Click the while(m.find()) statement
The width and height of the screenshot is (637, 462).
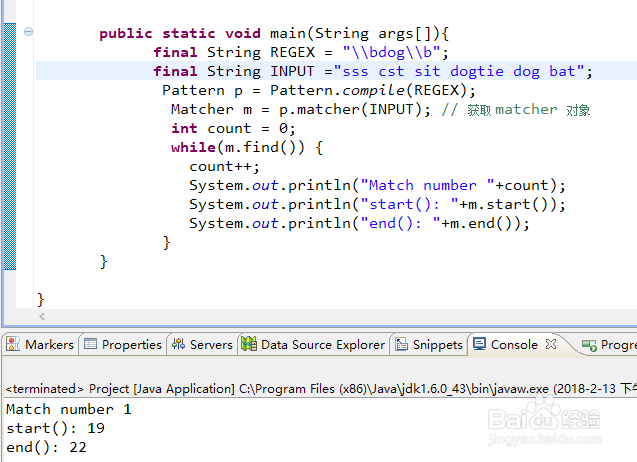pyautogui.click(x=247, y=147)
